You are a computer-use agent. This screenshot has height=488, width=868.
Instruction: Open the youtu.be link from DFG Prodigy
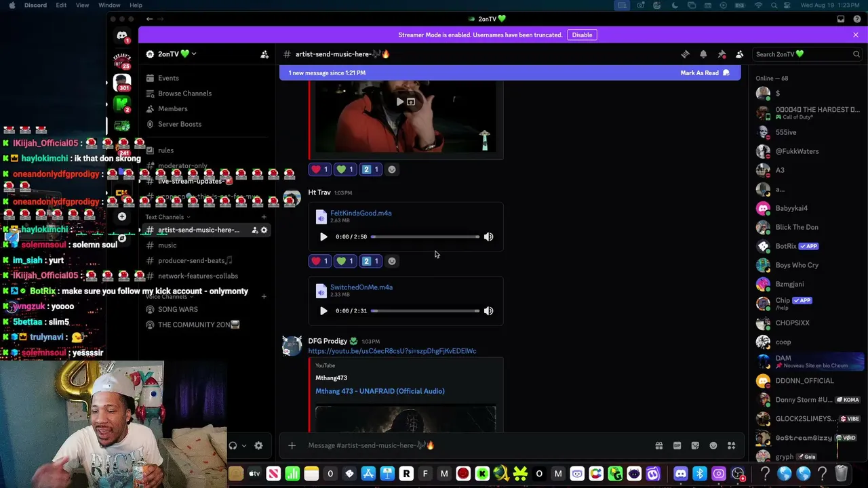tap(392, 351)
